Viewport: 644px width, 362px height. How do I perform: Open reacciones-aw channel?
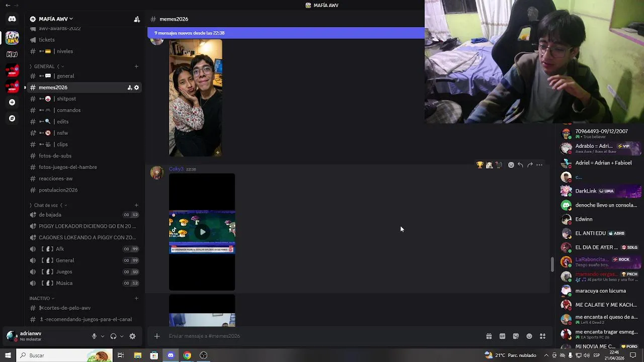pyautogui.click(x=84, y=178)
